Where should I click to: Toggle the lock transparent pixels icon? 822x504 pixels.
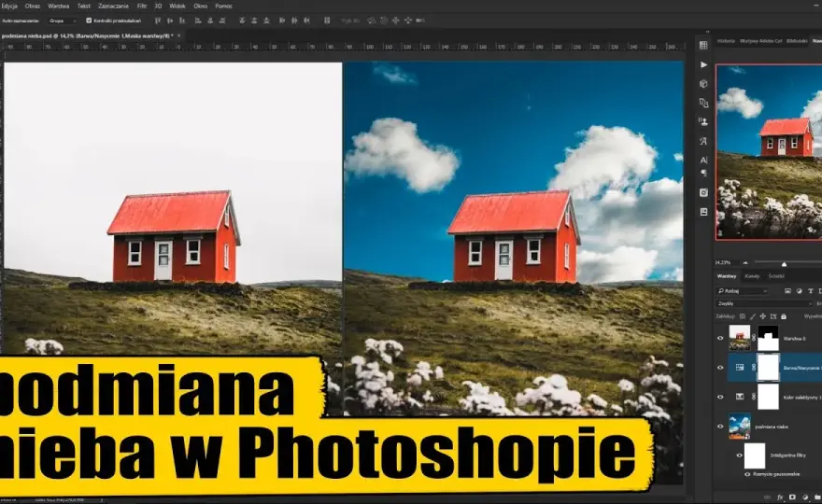[x=743, y=316]
